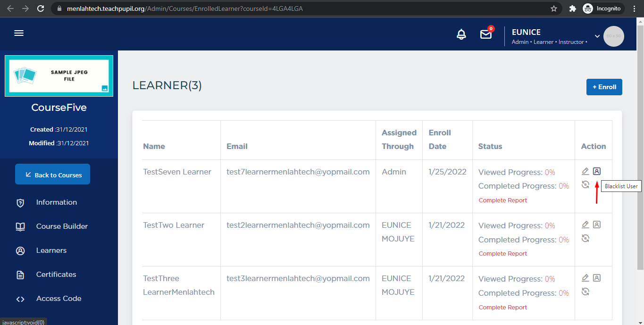Click the hamburger menu icon
This screenshot has height=325, width=644.
coord(19,33)
